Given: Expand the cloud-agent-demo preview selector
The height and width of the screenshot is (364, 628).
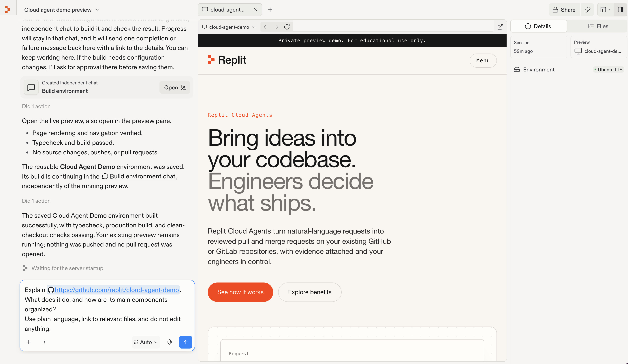Looking at the screenshot, I should 229,27.
